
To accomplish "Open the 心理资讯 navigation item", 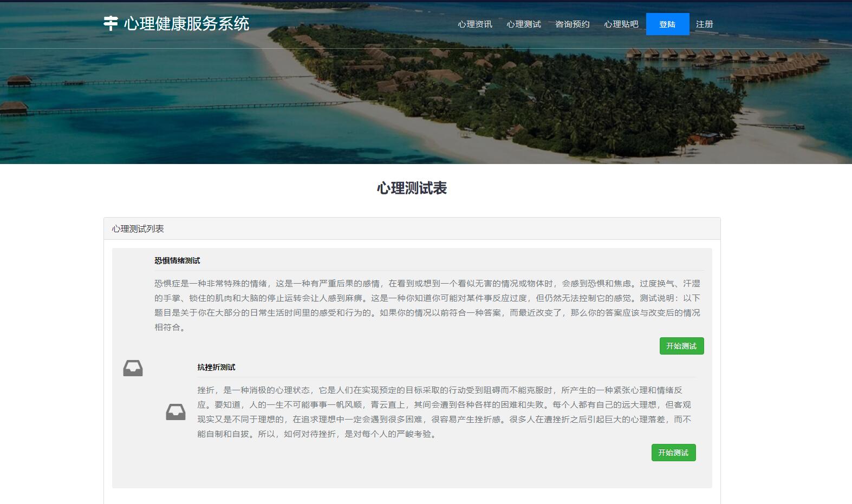I will 474,24.
